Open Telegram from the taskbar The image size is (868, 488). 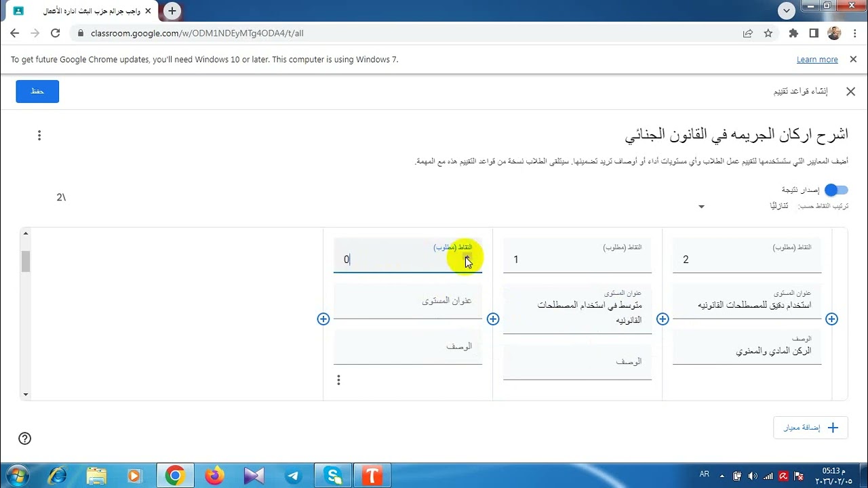tap(294, 476)
